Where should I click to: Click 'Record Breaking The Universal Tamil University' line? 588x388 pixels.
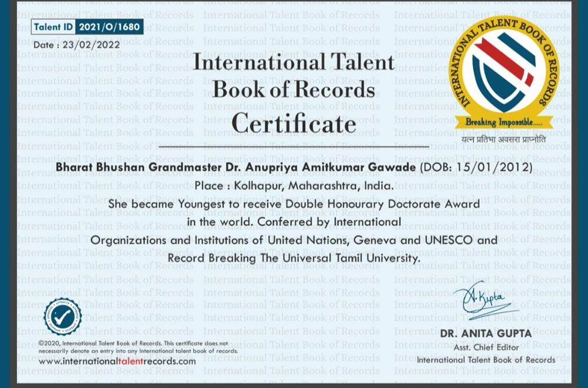(294, 258)
